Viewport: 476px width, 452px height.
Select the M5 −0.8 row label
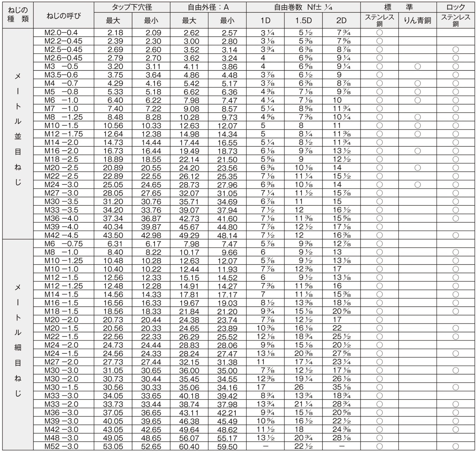point(61,92)
